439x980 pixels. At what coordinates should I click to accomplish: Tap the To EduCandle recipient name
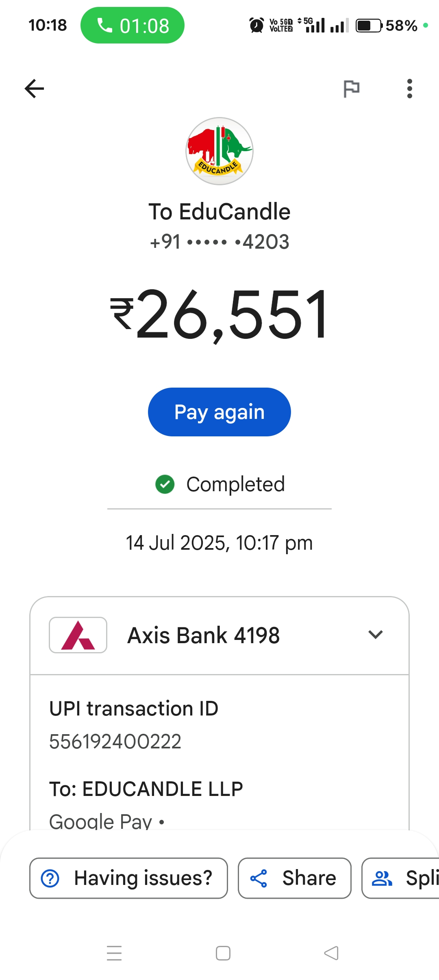point(219,212)
